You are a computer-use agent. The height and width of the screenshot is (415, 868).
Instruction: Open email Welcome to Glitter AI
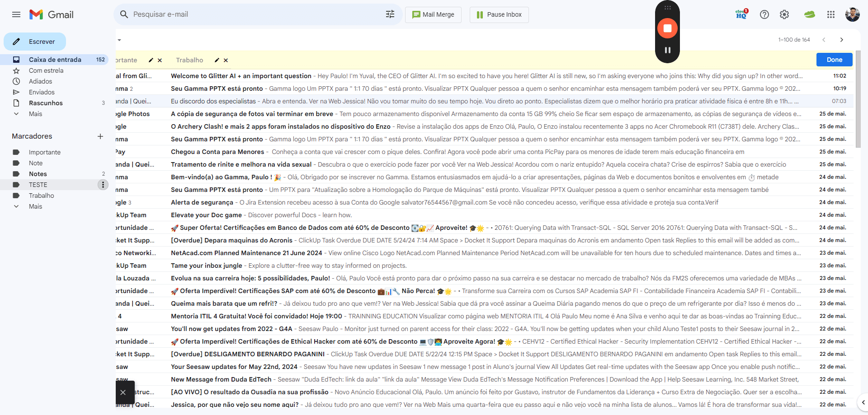click(485, 76)
